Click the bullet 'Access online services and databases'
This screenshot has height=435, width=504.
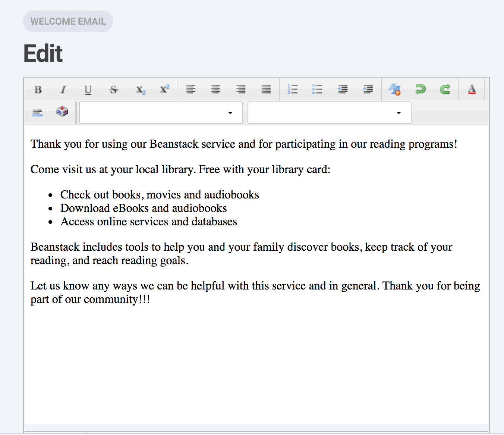pyautogui.click(x=149, y=222)
